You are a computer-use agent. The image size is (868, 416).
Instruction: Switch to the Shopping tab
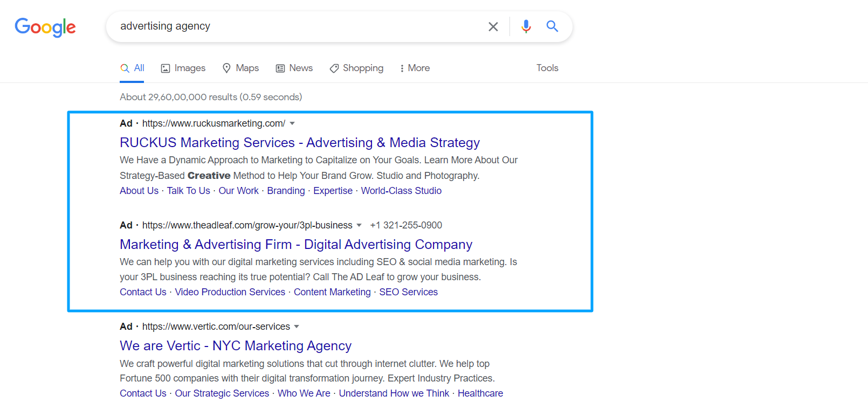(x=356, y=68)
